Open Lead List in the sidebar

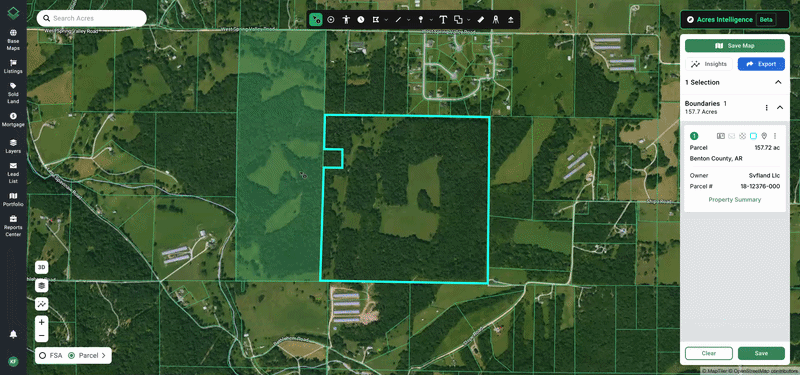[x=13, y=173]
